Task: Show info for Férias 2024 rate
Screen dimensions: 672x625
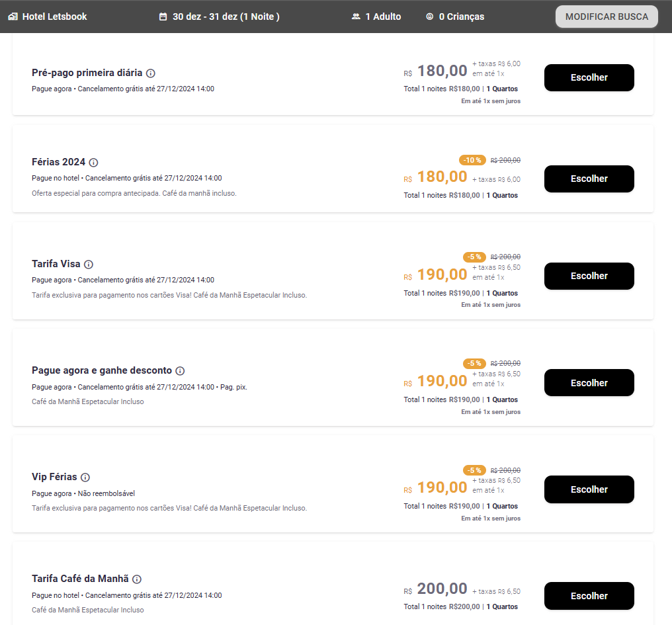Action: click(x=93, y=163)
